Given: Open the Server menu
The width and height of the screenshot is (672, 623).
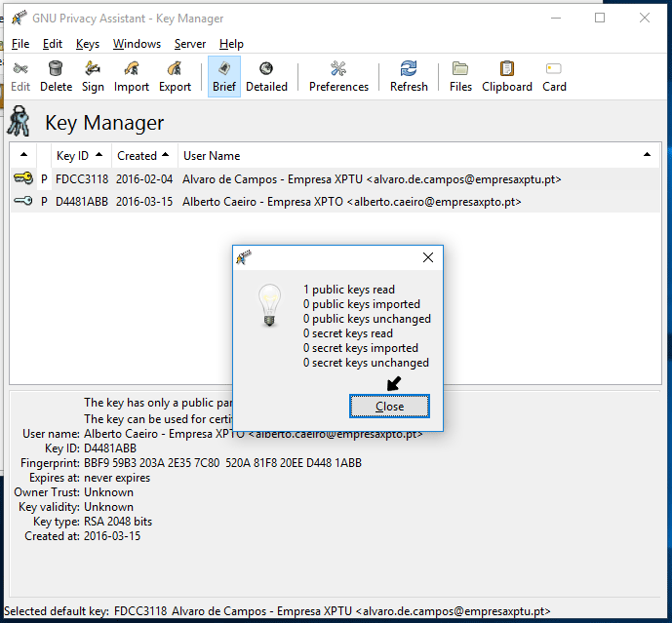Looking at the screenshot, I should (190, 44).
